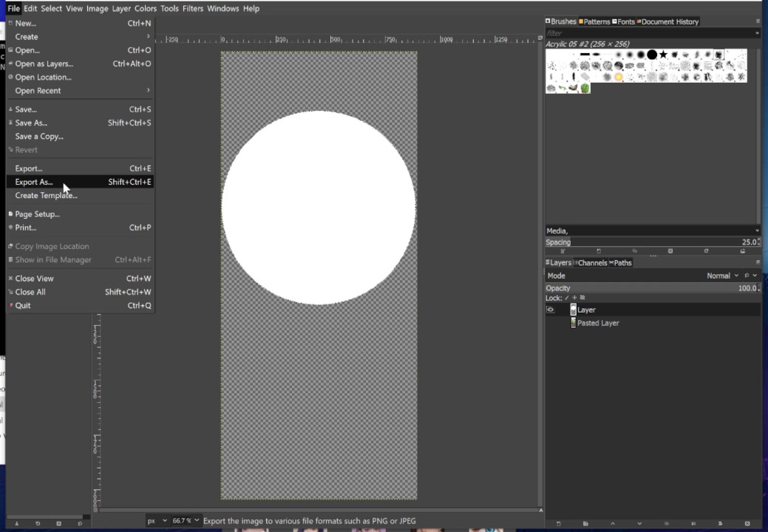Open the layer Mode Normal dropdown
This screenshot has width=768, height=532.
point(722,276)
